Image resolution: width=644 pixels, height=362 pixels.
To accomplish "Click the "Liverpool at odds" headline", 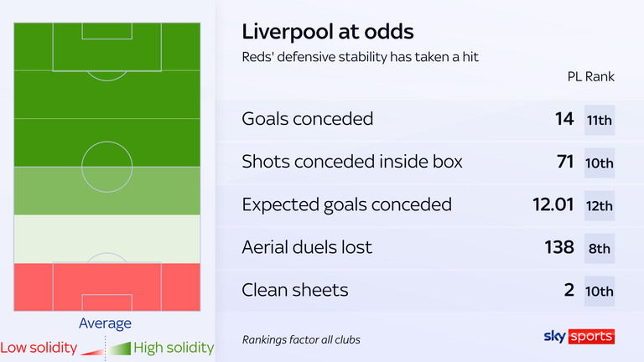I will click(327, 32).
